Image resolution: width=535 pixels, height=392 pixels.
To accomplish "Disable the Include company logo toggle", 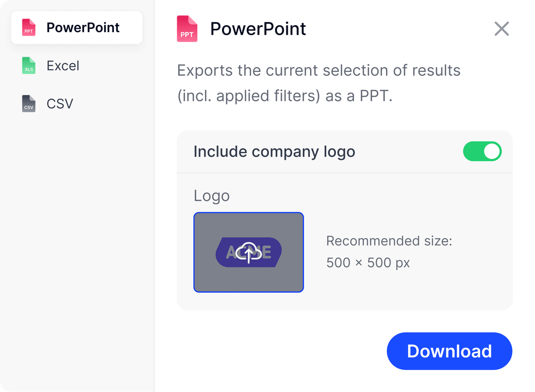I will 482,151.
